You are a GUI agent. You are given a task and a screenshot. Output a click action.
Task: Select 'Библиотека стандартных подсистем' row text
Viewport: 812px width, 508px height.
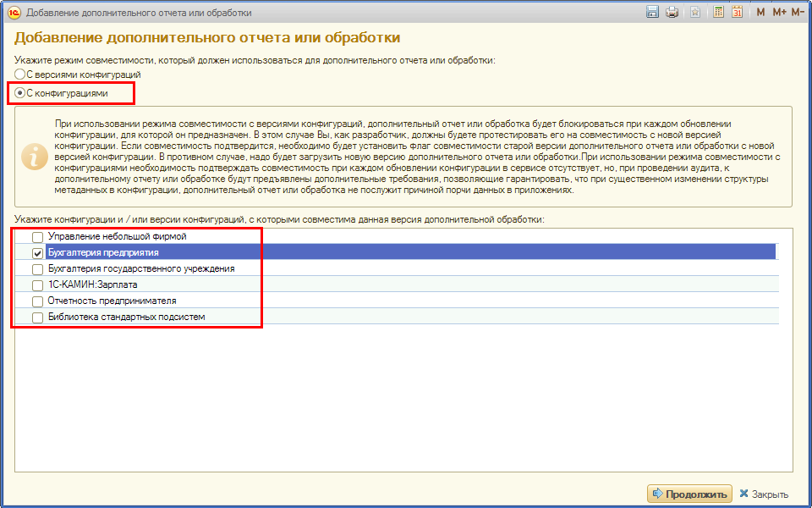(x=126, y=317)
